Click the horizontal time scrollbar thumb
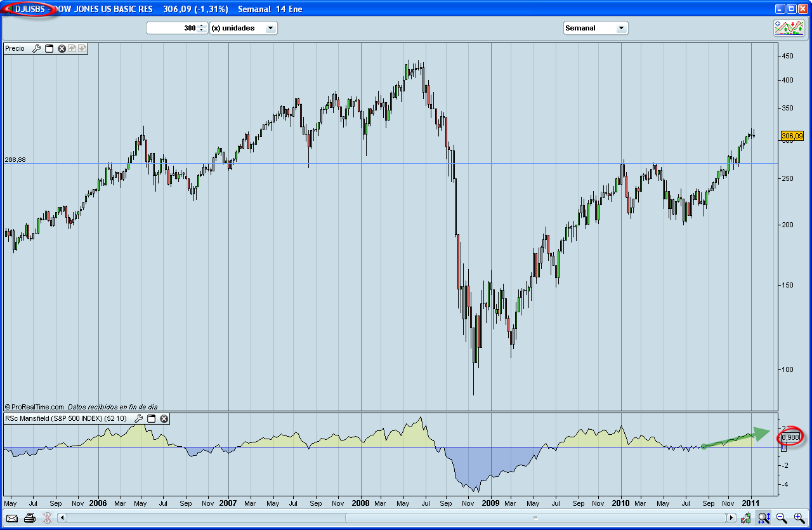 pyautogui.click(x=534, y=518)
